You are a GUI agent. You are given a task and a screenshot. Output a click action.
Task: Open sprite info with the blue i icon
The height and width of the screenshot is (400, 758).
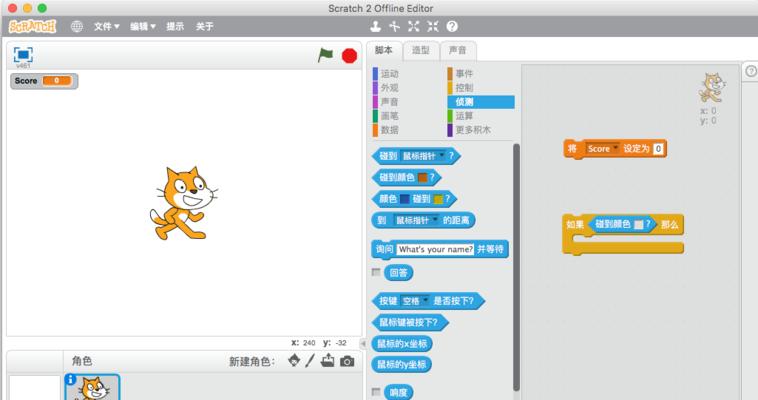point(71,380)
